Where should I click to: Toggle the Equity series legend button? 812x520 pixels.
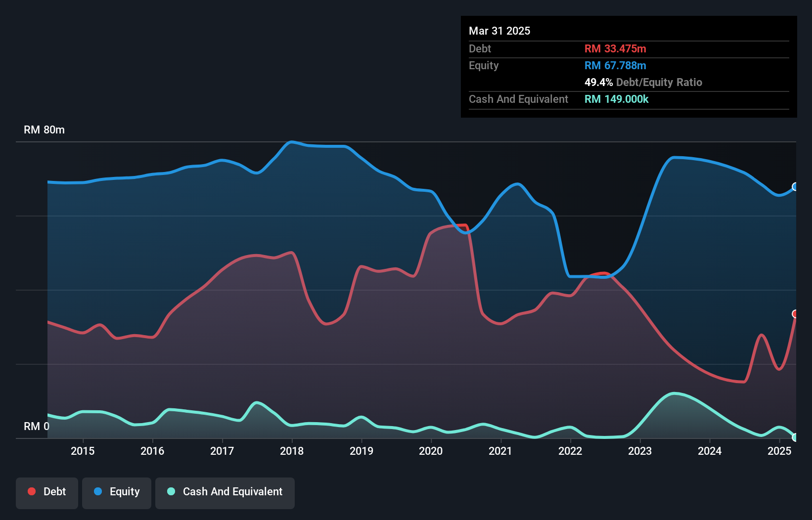[x=117, y=493]
